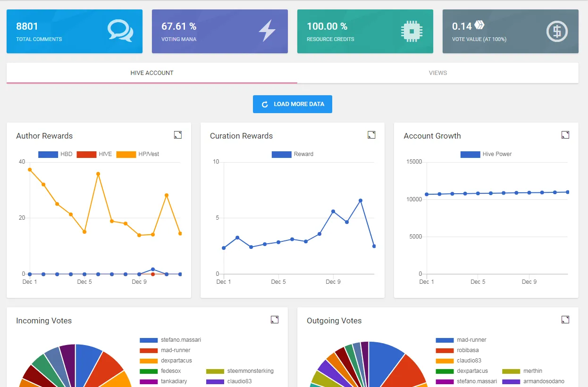Click the refresh icon in Load More Data

[265, 104]
